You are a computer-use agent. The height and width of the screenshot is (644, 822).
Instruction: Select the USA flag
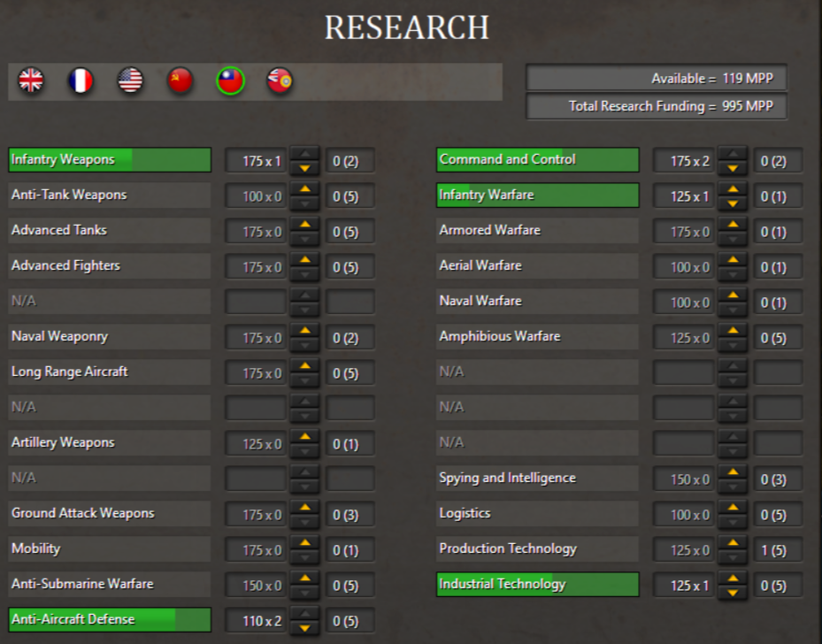[x=131, y=80]
